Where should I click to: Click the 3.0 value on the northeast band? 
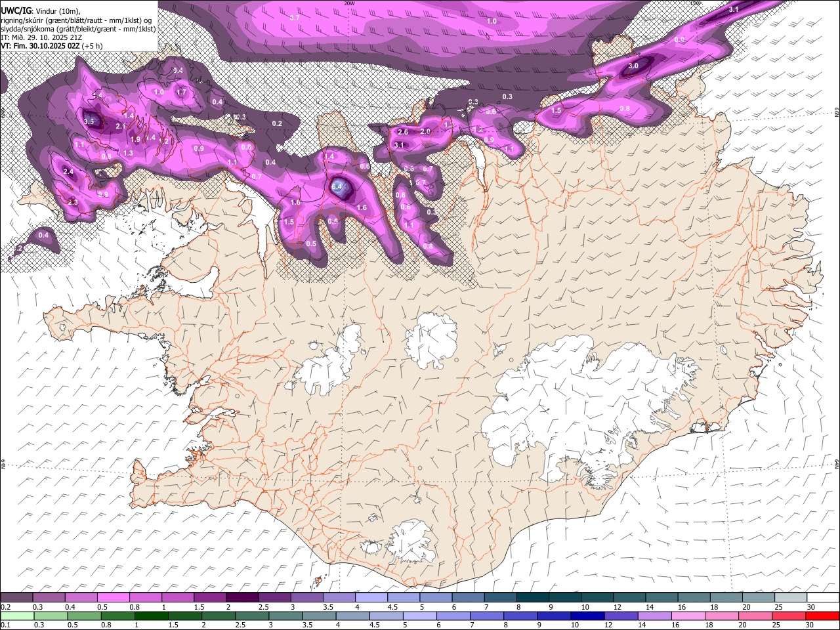coord(633,66)
